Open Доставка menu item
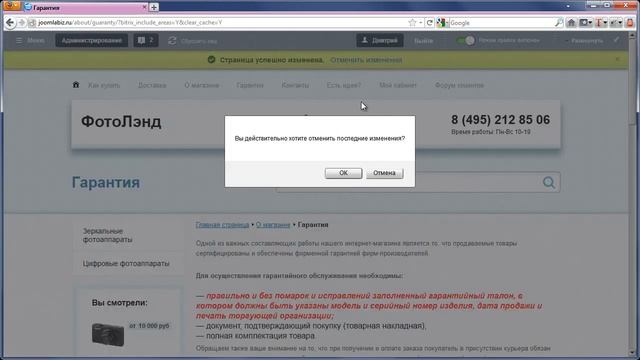The image size is (640, 360). 152,85
